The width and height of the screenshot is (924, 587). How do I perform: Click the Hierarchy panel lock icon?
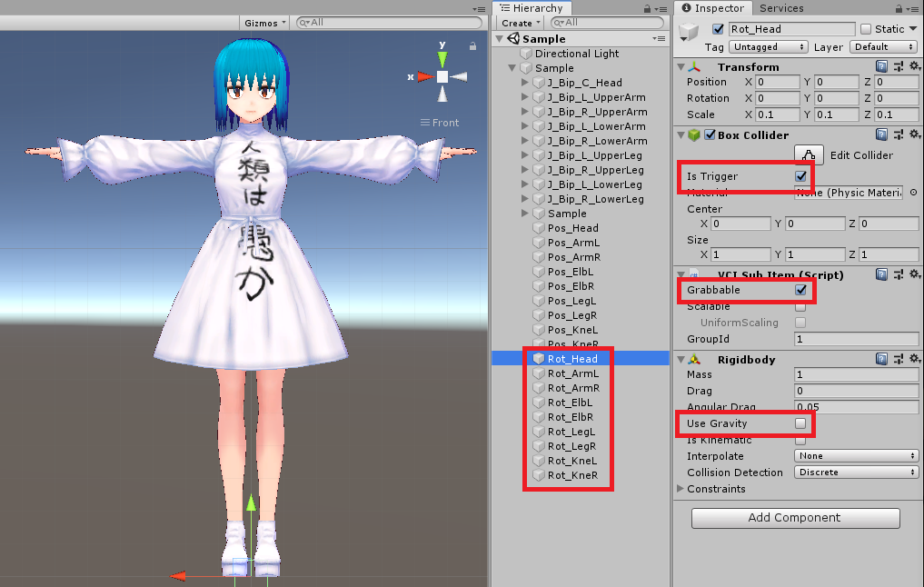tap(648, 9)
